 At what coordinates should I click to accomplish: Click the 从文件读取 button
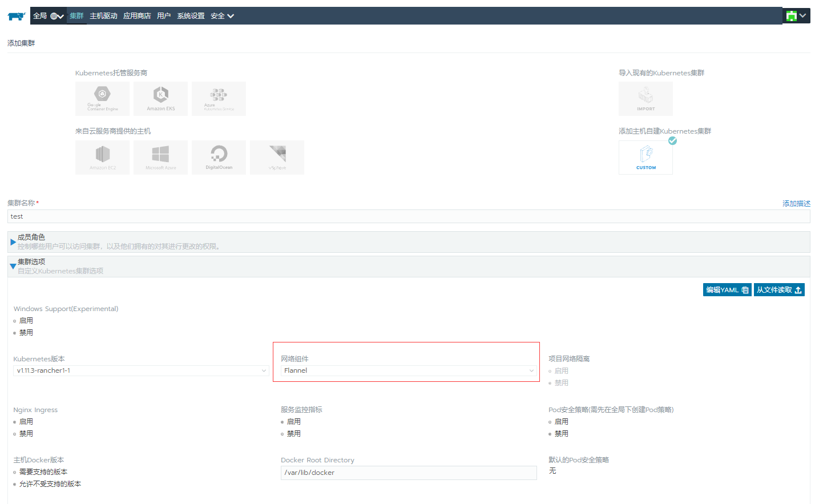coord(779,290)
